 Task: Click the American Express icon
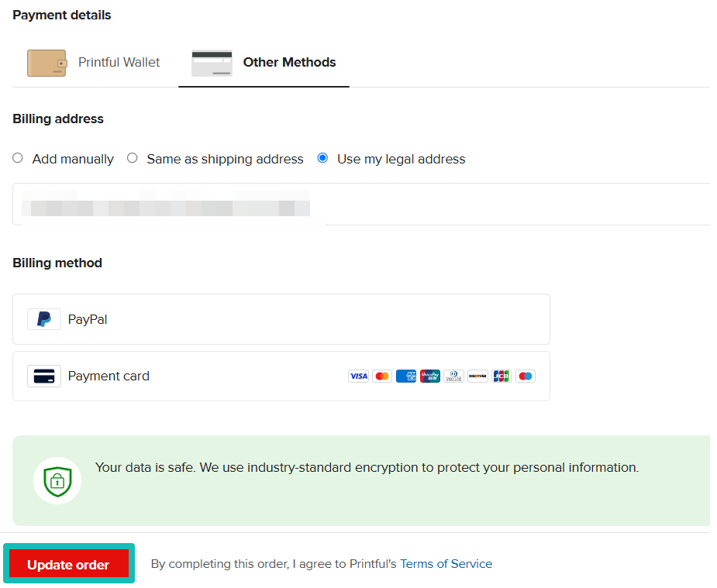click(405, 376)
